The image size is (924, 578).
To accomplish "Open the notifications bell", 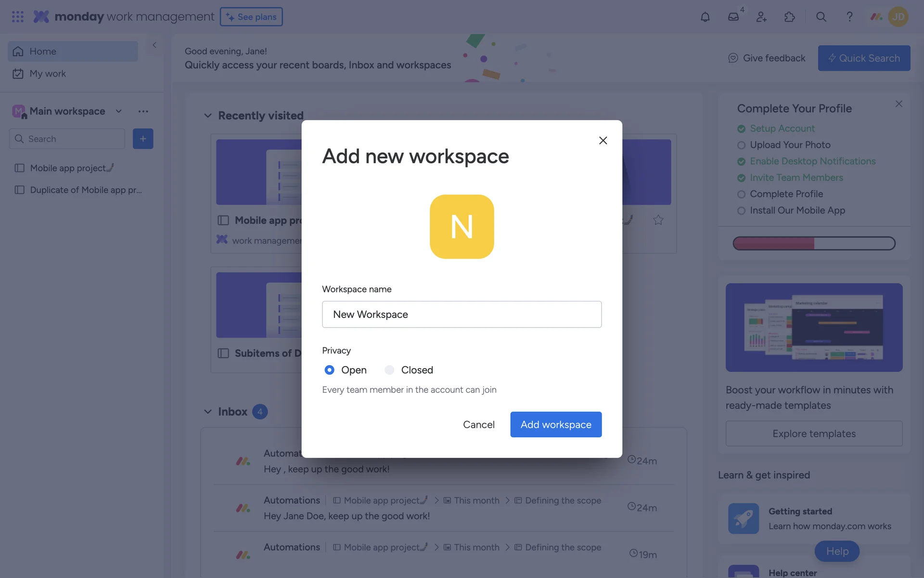I will click(x=705, y=17).
